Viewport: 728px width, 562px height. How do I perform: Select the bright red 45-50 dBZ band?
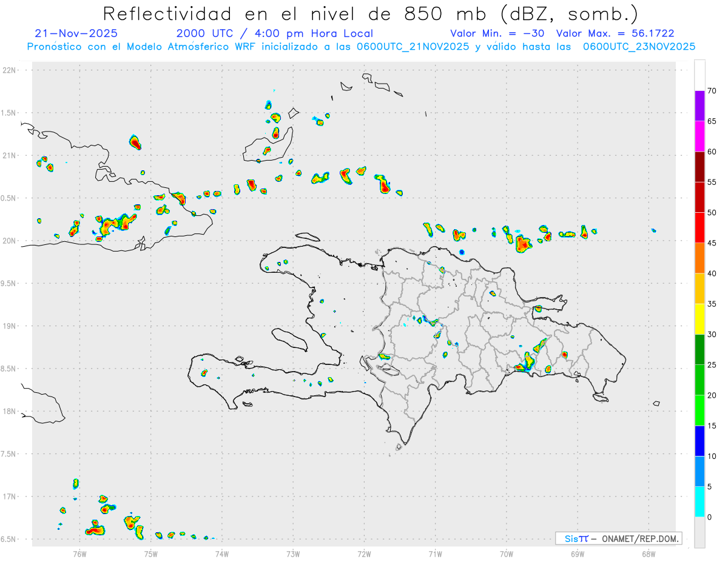[x=699, y=227]
